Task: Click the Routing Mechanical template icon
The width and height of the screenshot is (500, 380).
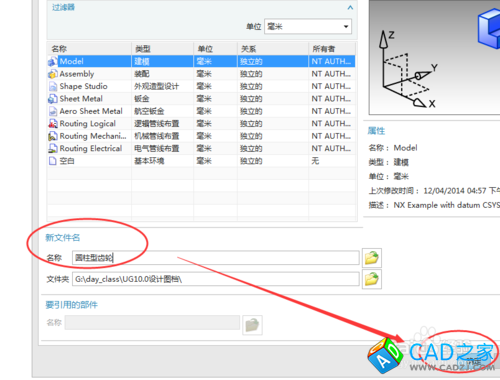Action: [53, 136]
